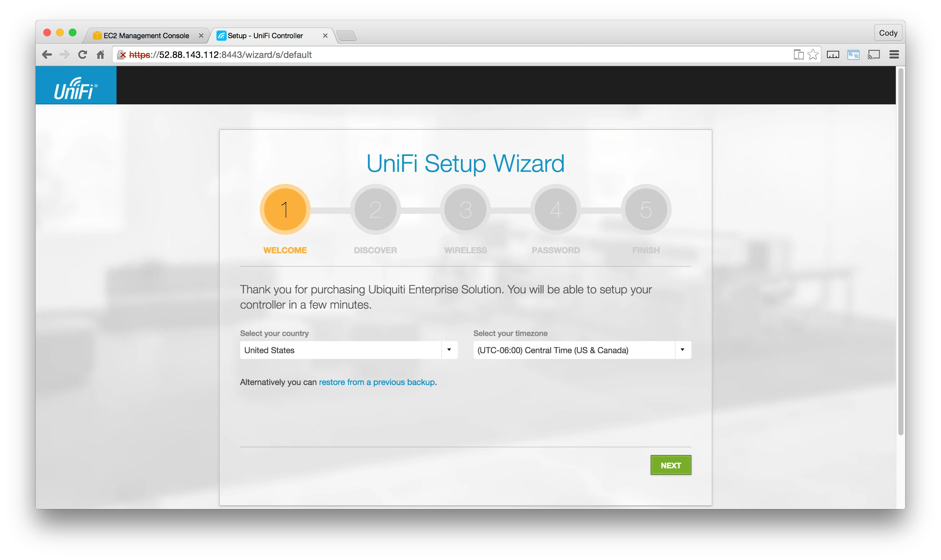Screen dimensions: 941x560
Task: Open Chrome hamburger menu
Action: pyautogui.click(x=894, y=55)
